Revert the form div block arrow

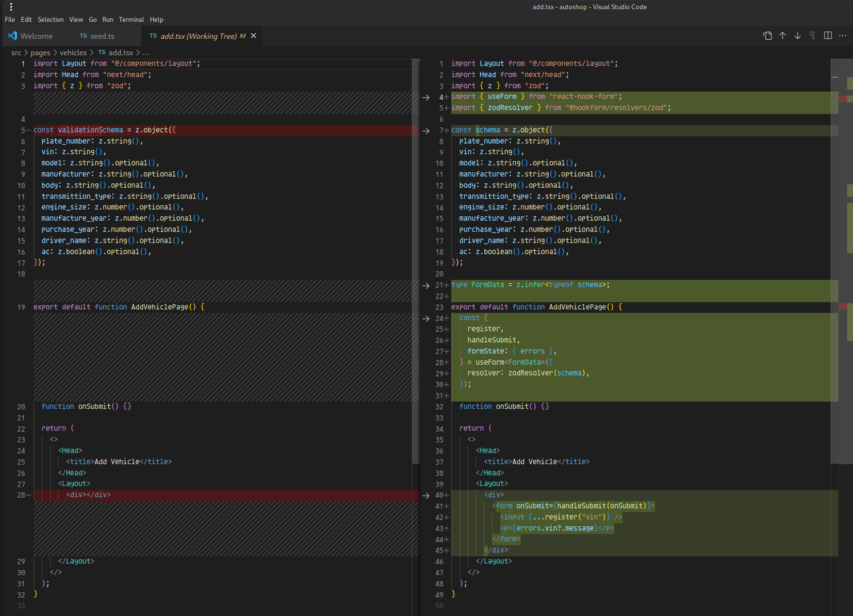426,496
